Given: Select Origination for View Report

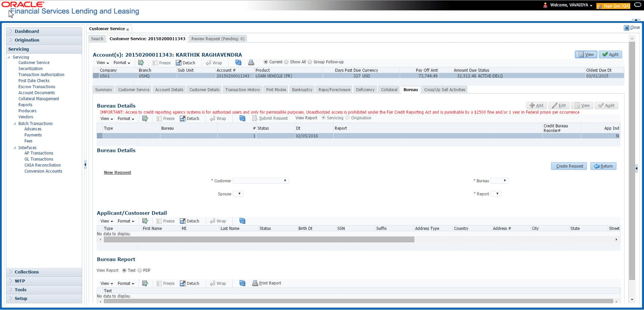Looking at the screenshot, I should click(347, 118).
